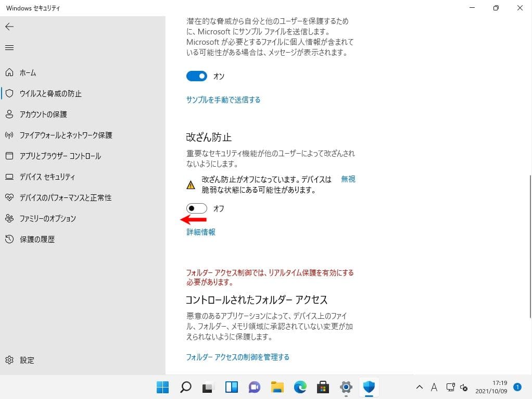The height and width of the screenshot is (399, 532).
Task: Click the heart device performance icon
Action: point(9,197)
